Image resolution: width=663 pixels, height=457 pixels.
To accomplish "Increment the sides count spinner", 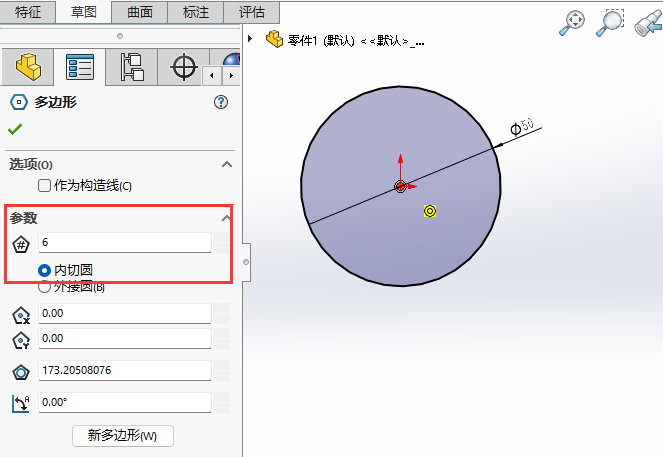I will click(x=222, y=237).
